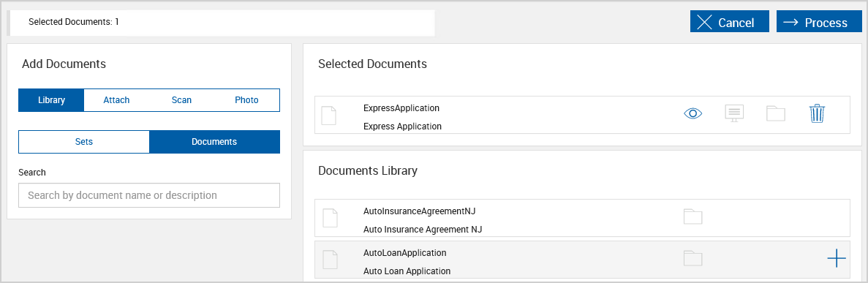Focus the document search field
Screen dimensions: 868x283
click(149, 195)
